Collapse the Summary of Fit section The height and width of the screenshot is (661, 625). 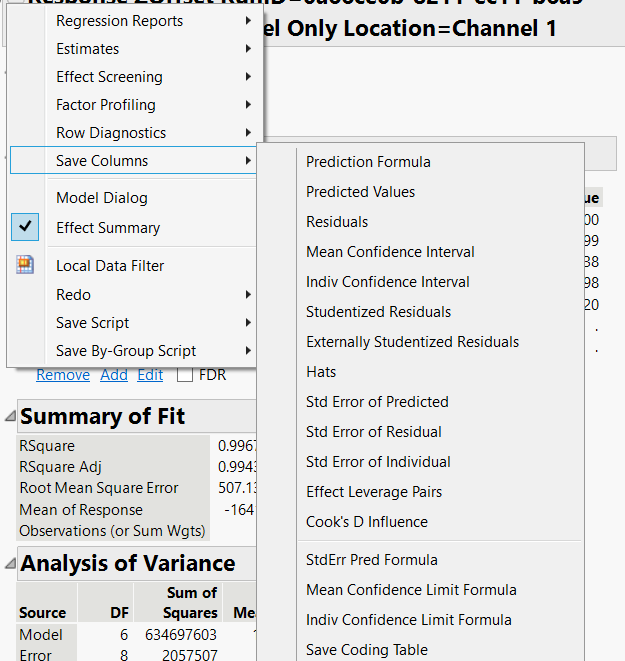point(10,416)
